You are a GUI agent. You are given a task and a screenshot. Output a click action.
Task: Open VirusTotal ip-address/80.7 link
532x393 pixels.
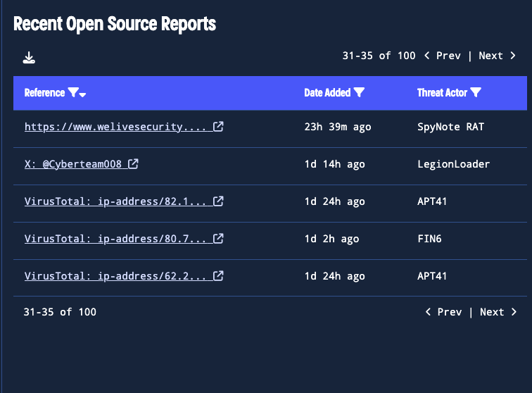pos(115,239)
